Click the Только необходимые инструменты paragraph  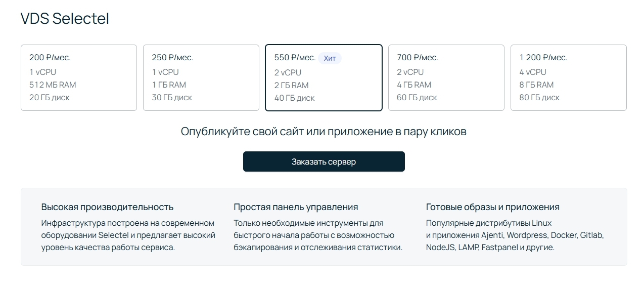coord(318,235)
